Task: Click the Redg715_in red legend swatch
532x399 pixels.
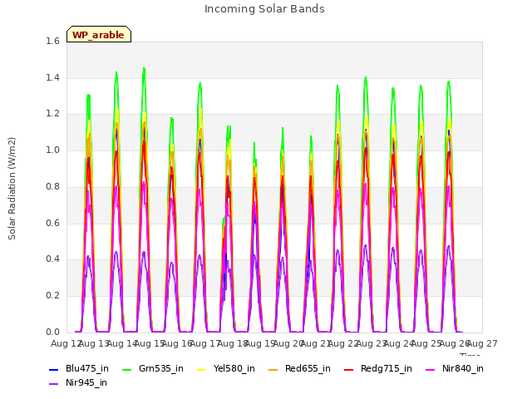Action: 349,369
